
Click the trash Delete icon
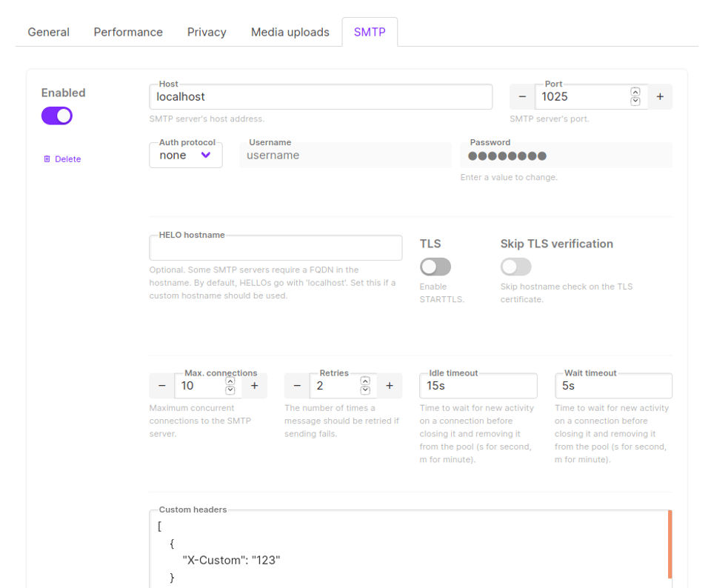coord(47,159)
